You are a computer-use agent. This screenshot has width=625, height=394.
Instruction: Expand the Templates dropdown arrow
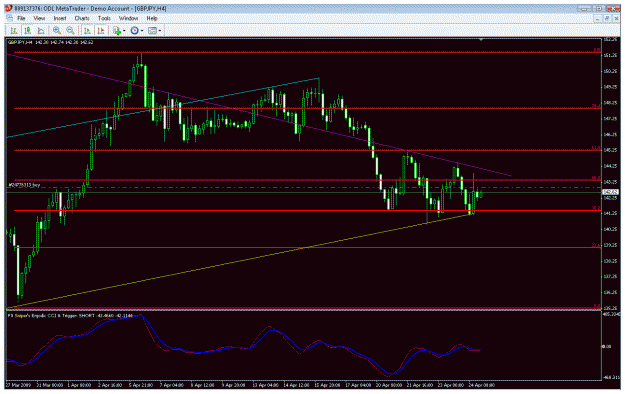[x=160, y=31]
